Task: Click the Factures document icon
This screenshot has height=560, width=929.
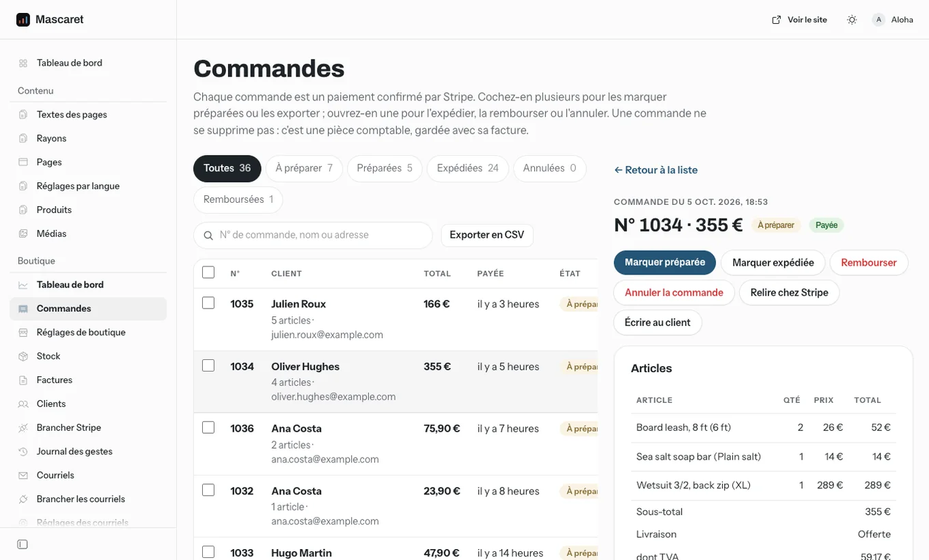Action: (23, 380)
